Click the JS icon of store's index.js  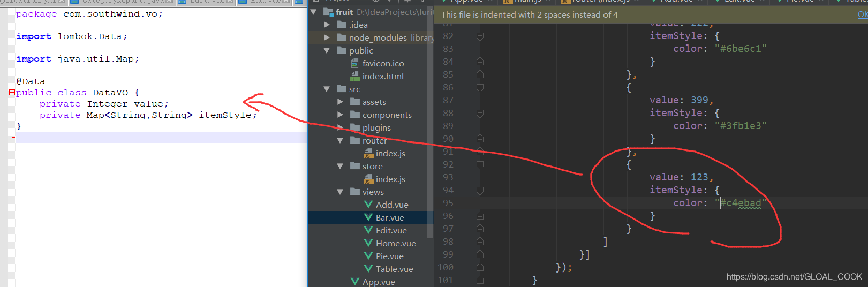(x=368, y=179)
